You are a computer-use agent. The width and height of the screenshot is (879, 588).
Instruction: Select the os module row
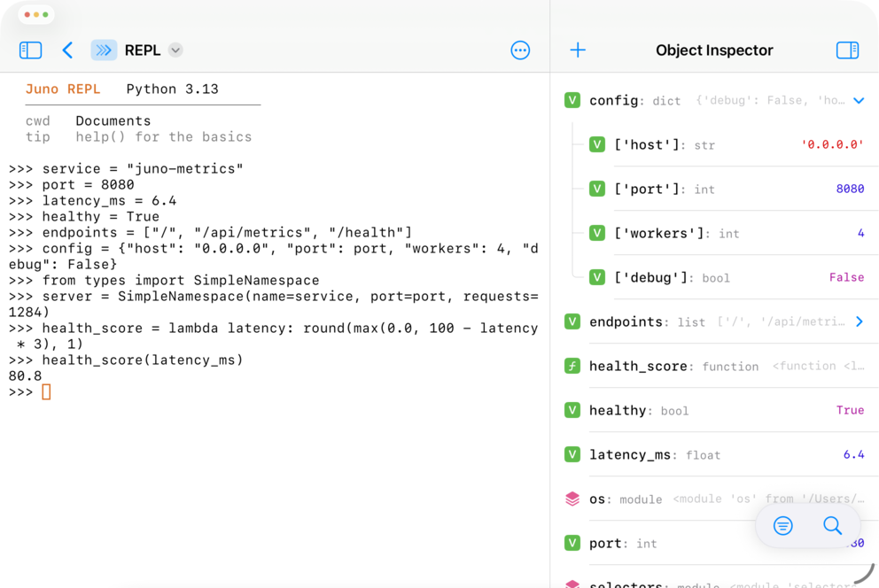[720, 499]
